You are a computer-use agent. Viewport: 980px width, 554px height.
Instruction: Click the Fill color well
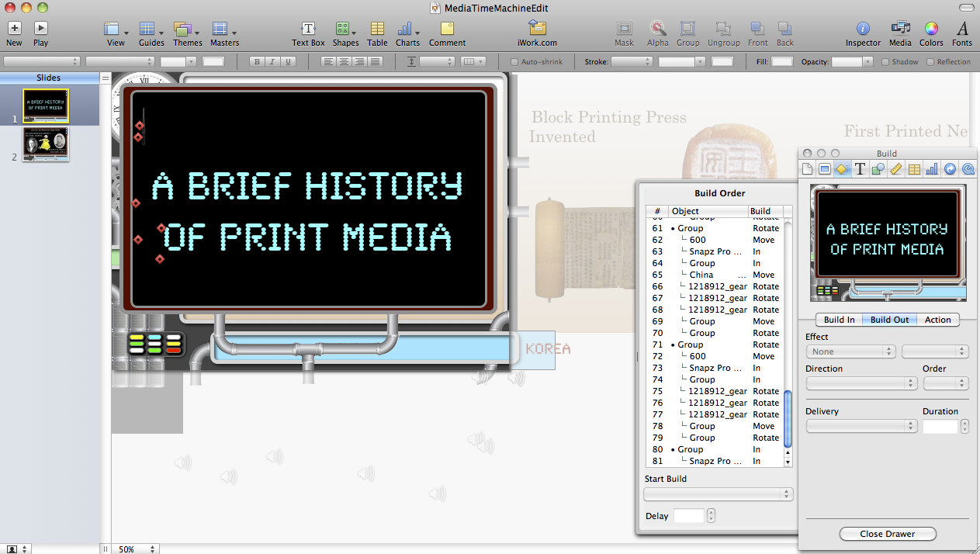tap(781, 62)
